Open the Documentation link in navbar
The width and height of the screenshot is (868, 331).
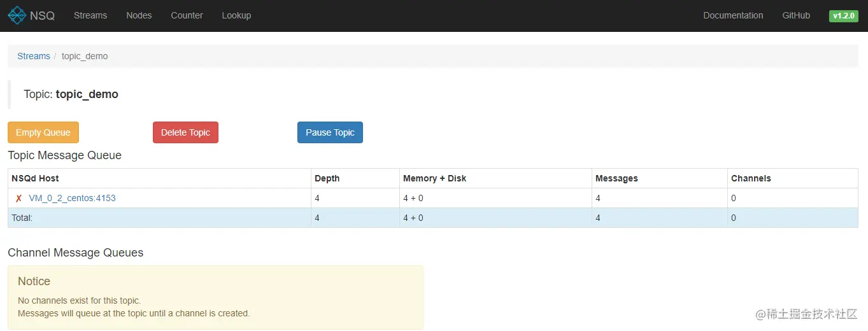coord(733,15)
